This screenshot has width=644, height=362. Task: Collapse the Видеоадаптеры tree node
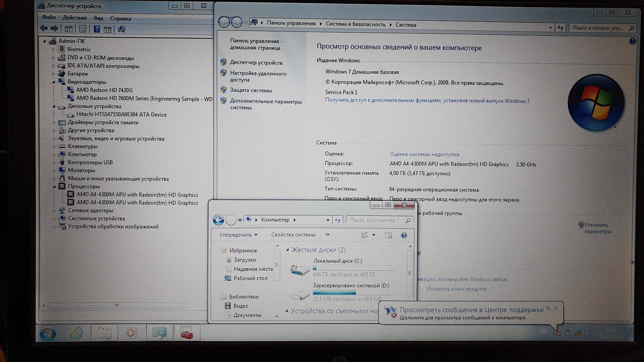pyautogui.click(x=54, y=82)
